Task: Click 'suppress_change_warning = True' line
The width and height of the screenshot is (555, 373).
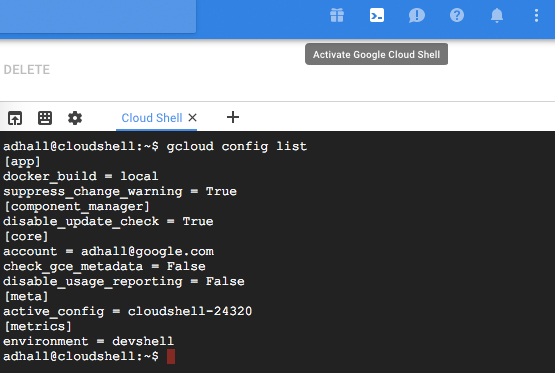Action: pos(120,191)
